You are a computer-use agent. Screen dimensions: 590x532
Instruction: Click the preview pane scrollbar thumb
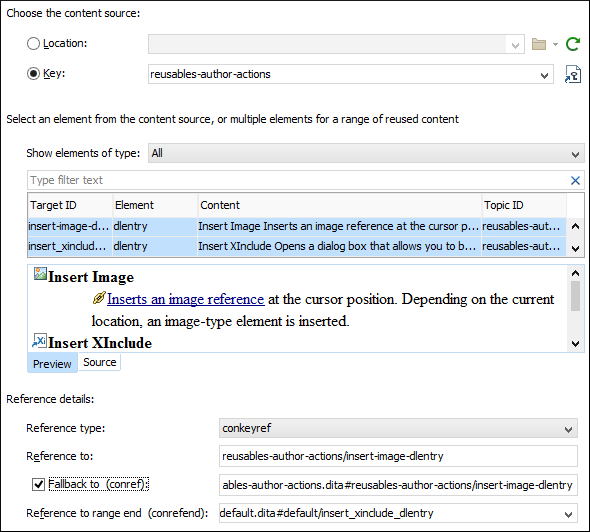(575, 296)
